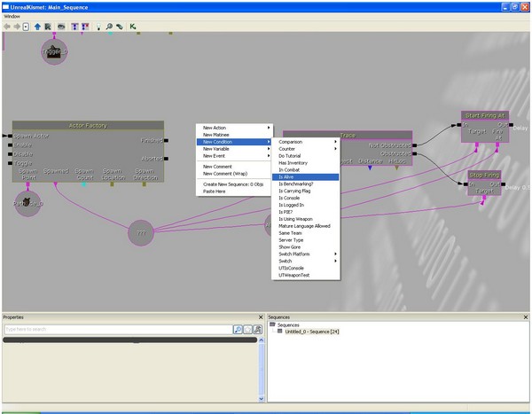Select the Show Gore condition
The image size is (532, 414).
tap(305, 247)
